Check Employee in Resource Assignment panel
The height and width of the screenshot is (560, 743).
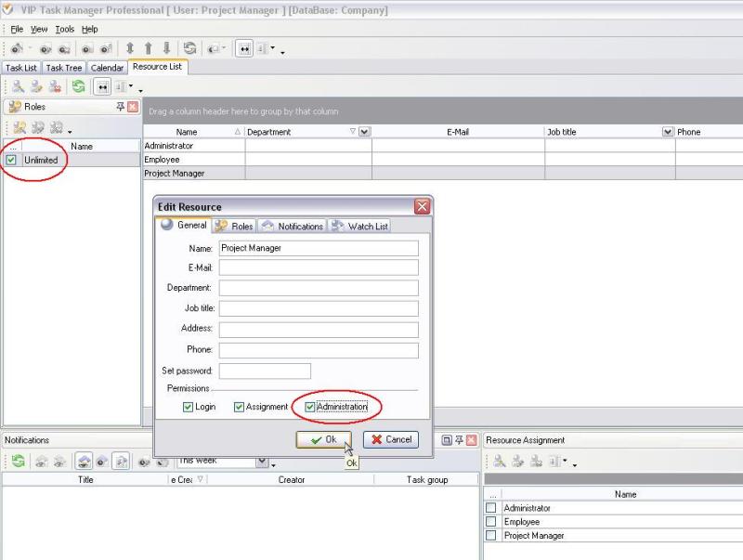click(x=491, y=522)
